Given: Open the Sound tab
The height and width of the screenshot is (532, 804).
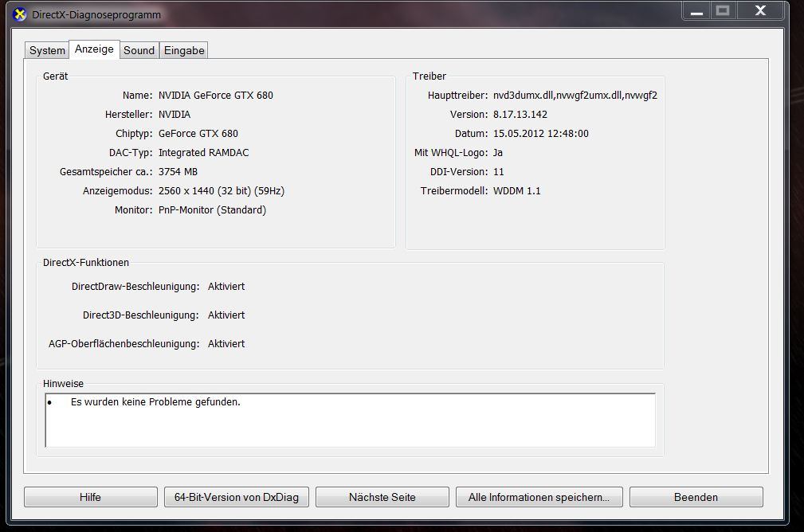Looking at the screenshot, I should (x=139, y=50).
